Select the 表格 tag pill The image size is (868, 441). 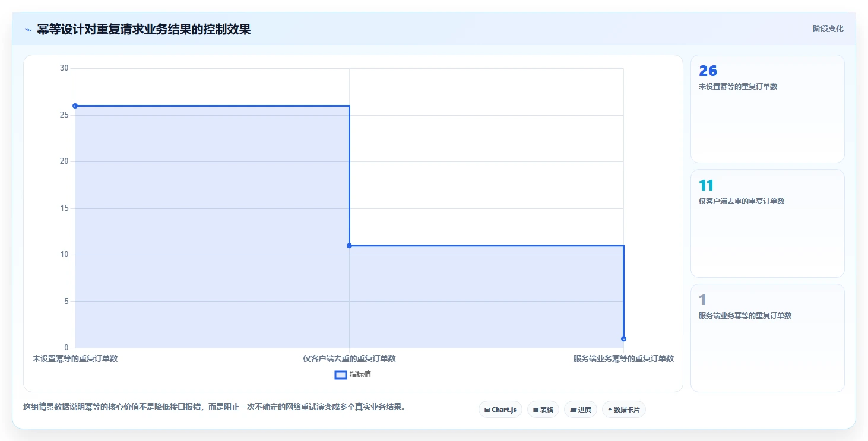tap(543, 410)
